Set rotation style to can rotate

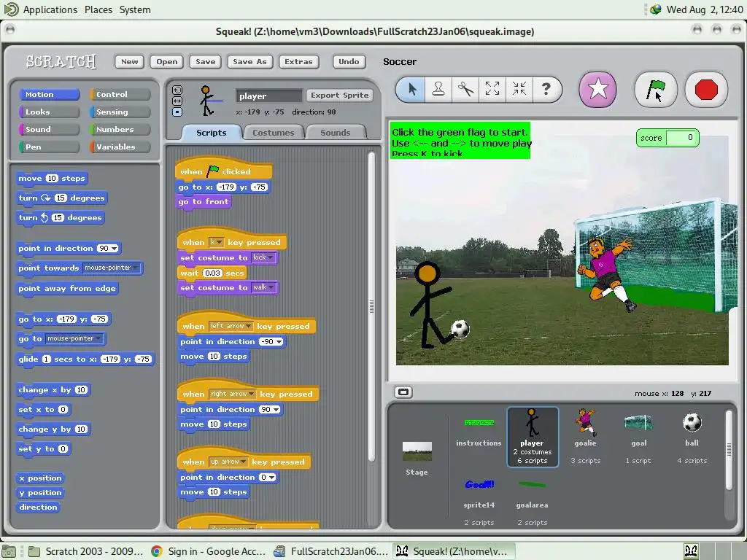pyautogui.click(x=177, y=90)
